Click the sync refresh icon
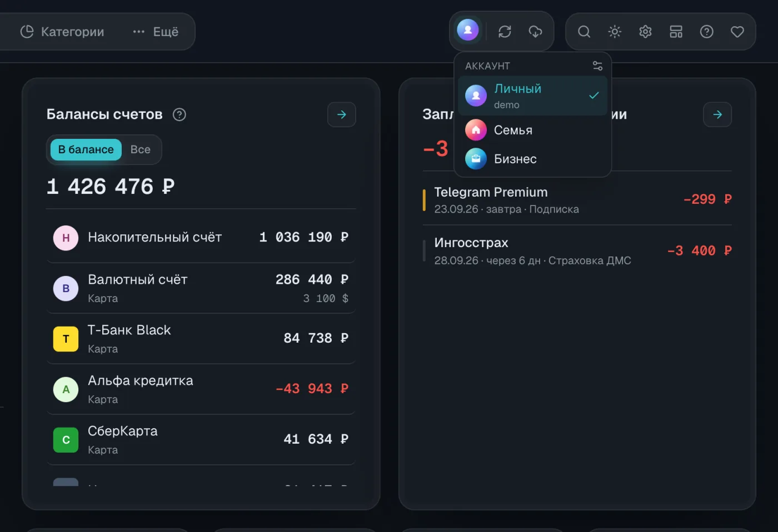778x532 pixels. pyautogui.click(x=505, y=32)
